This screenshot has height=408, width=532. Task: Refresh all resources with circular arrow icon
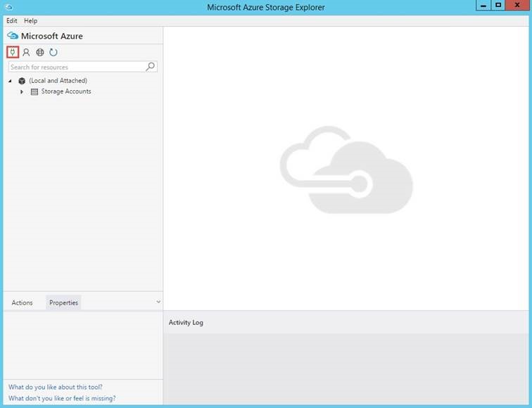pyautogui.click(x=53, y=52)
